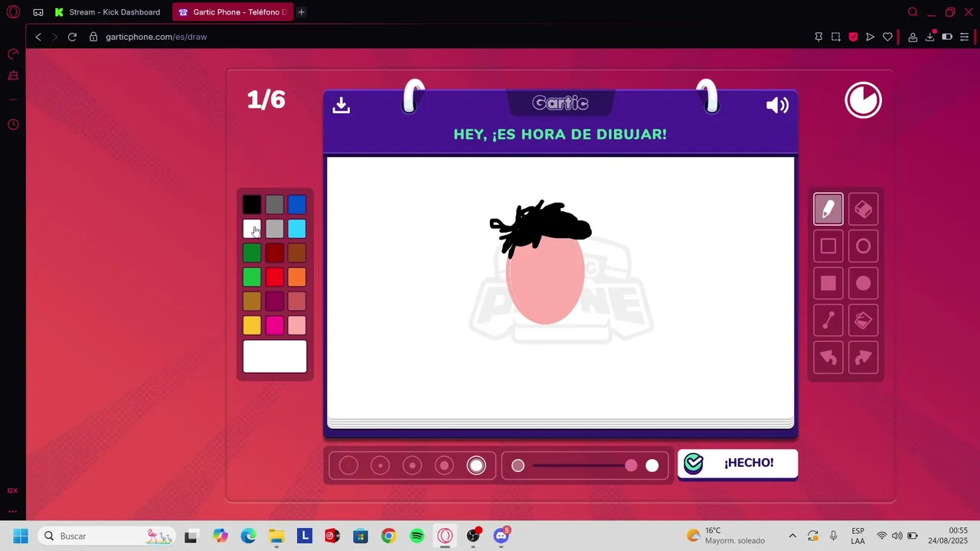This screenshot has height=551, width=980.
Task: Pick the dark red color swatch
Action: [x=274, y=253]
